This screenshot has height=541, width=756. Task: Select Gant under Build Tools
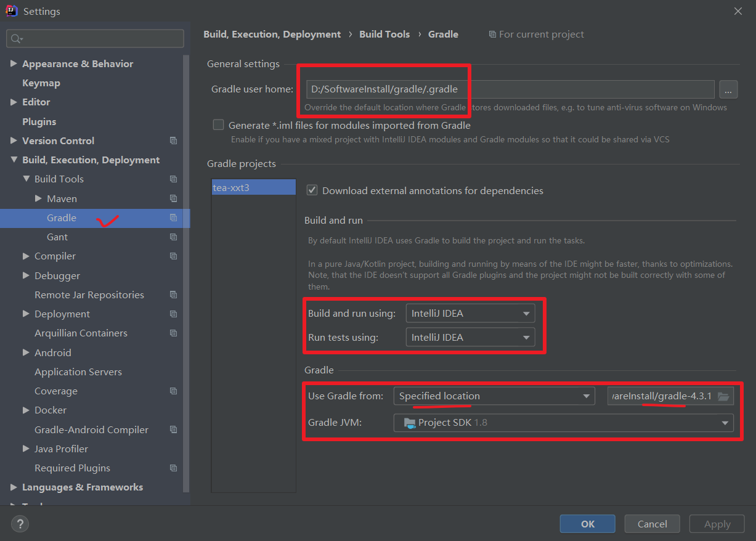click(57, 237)
